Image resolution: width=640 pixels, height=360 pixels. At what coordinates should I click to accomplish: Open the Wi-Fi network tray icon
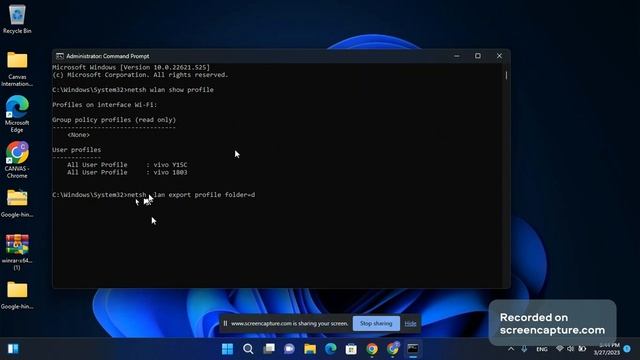(x=560, y=349)
